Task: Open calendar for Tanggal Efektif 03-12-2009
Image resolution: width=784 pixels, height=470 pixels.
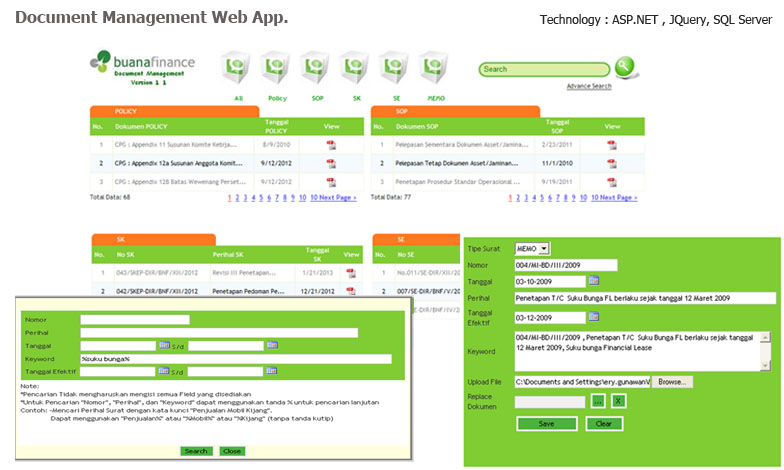Action: click(x=594, y=317)
